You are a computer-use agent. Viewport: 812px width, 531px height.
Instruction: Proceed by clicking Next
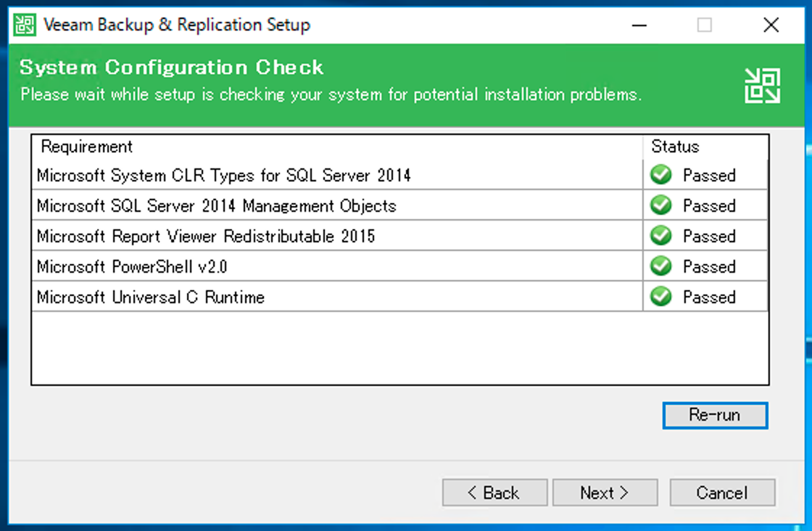605,493
